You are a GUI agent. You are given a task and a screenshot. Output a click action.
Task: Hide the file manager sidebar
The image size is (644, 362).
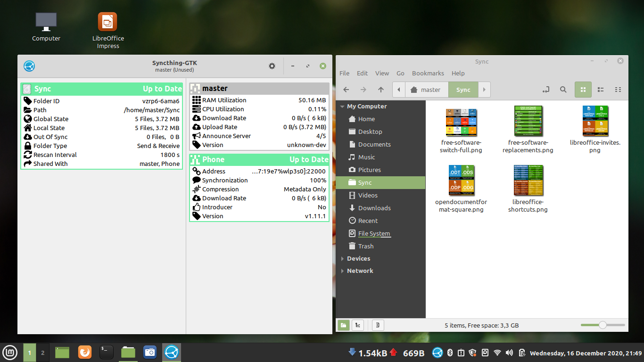coord(378,325)
